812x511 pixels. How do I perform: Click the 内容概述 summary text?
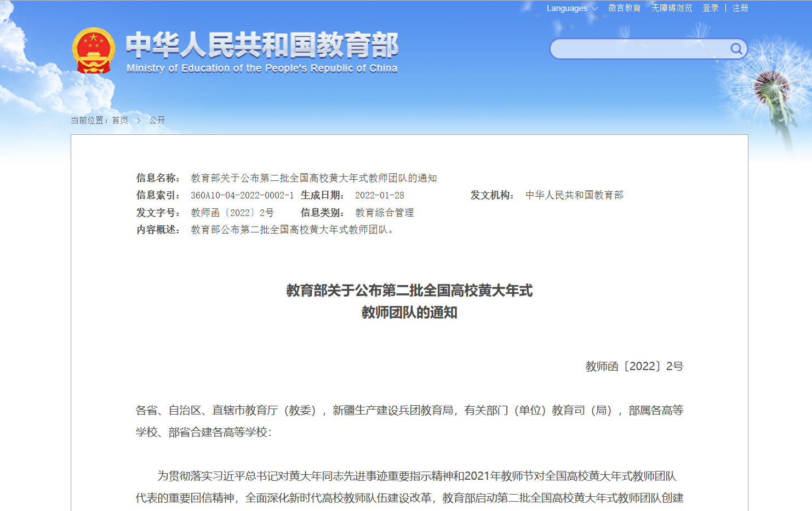click(x=293, y=230)
